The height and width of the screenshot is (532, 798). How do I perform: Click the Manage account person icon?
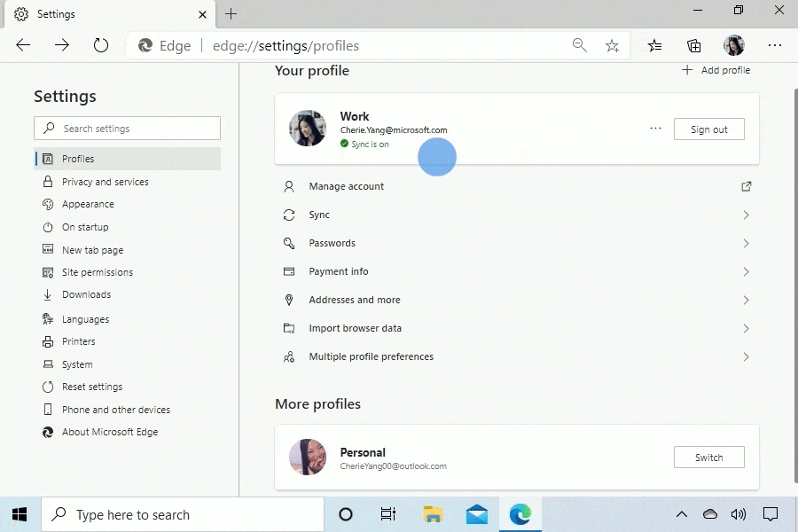(288, 186)
